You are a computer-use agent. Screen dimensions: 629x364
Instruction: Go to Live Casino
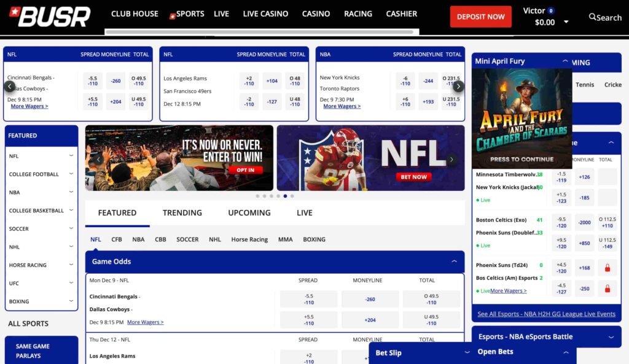tap(265, 14)
